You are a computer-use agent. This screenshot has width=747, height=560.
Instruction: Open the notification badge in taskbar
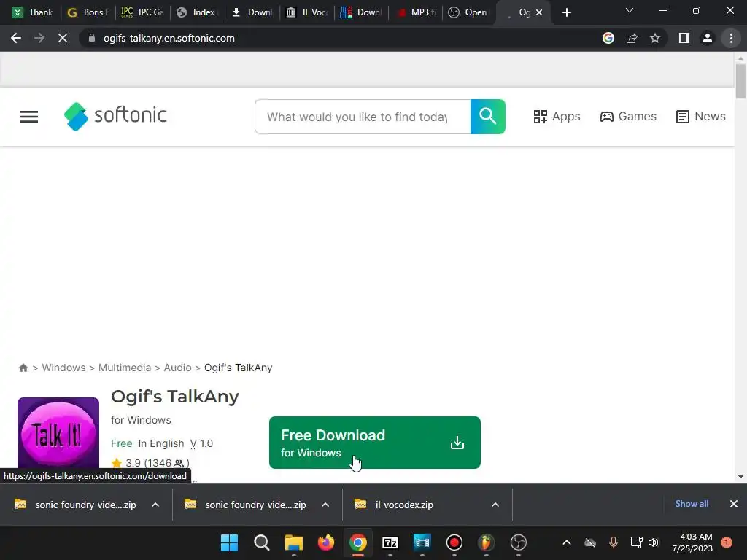[727, 542]
